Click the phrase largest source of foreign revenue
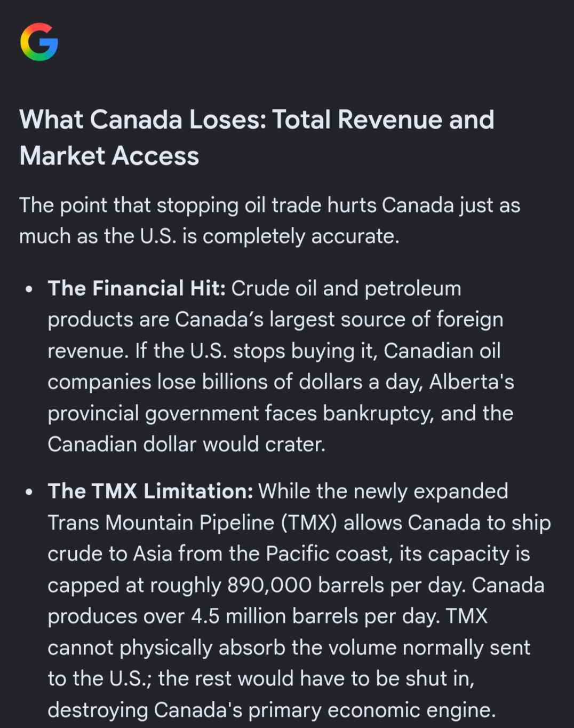 pos(276,335)
